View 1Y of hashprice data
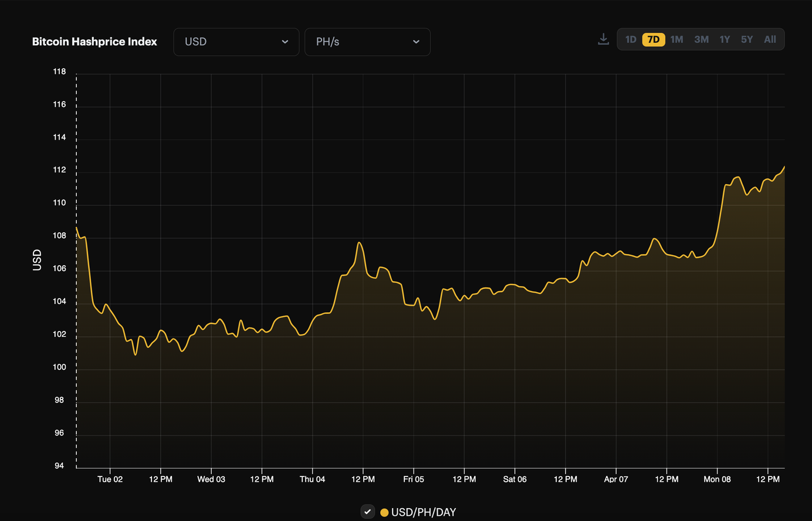Screen dimensions: 812x521 tap(725, 39)
